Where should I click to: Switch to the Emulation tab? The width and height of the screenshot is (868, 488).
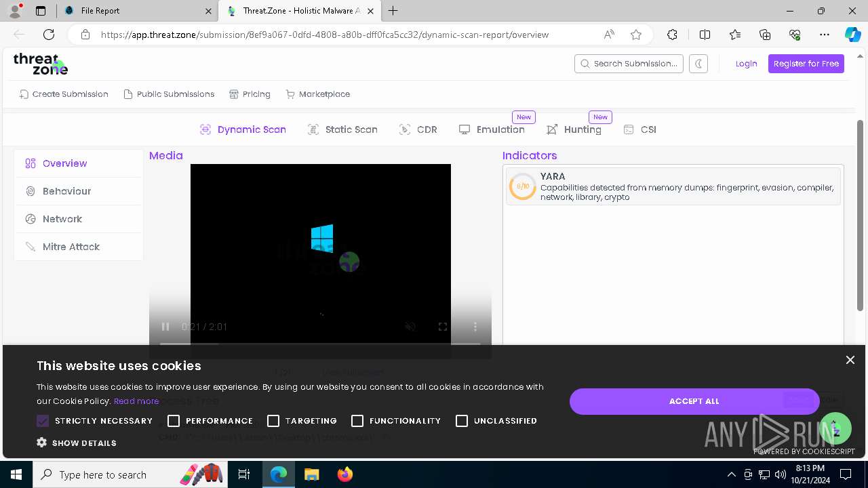coord(492,129)
